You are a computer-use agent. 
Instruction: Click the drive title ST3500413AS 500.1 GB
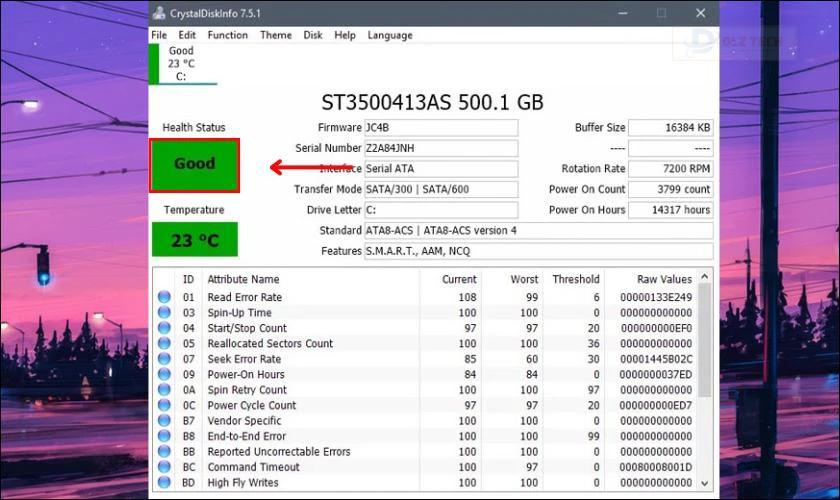[x=432, y=102]
